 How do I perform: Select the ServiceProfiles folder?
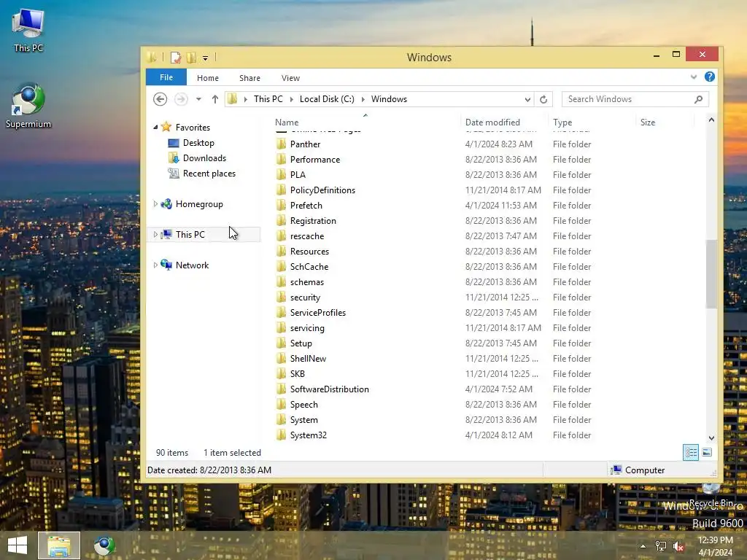(318, 312)
